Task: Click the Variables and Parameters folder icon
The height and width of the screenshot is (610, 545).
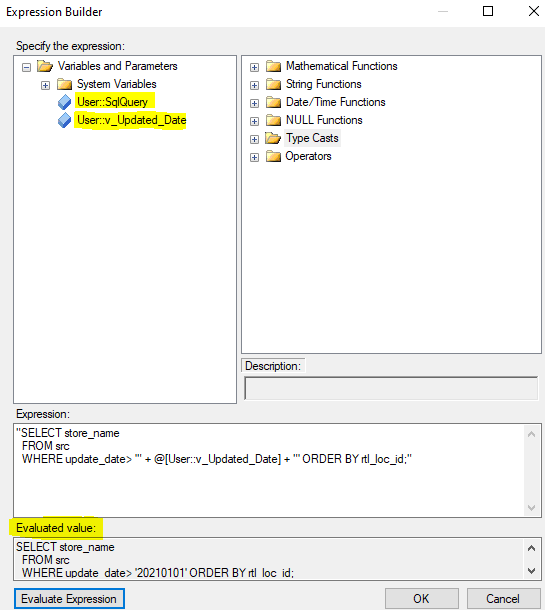Action: tap(45, 66)
